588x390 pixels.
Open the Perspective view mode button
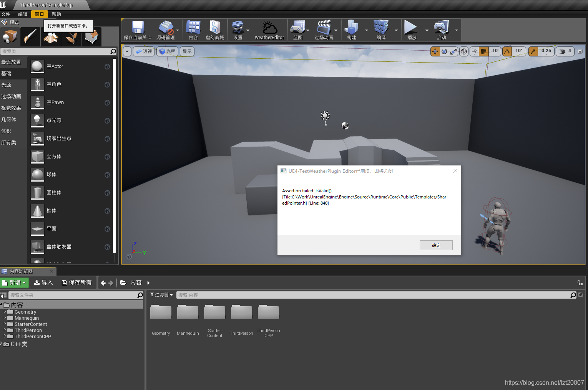[x=144, y=51]
